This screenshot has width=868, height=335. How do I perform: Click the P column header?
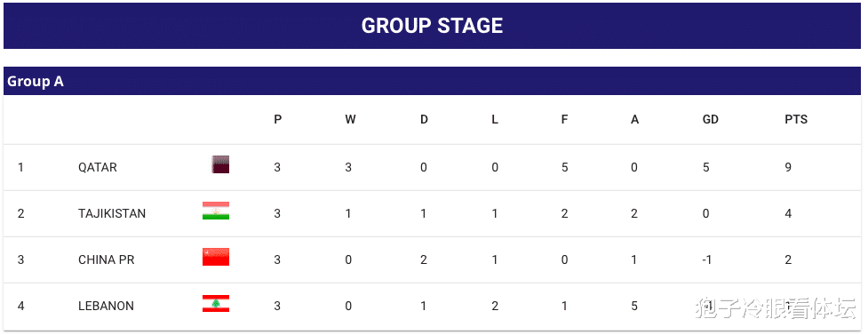tap(278, 119)
